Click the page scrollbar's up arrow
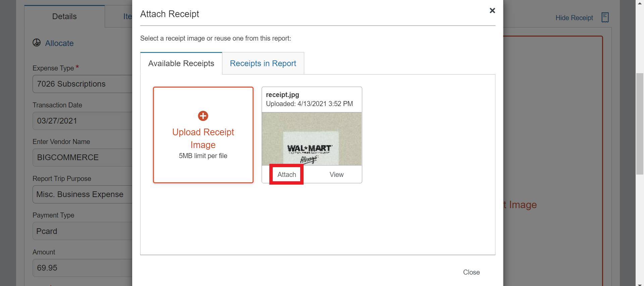 click(x=640, y=3)
